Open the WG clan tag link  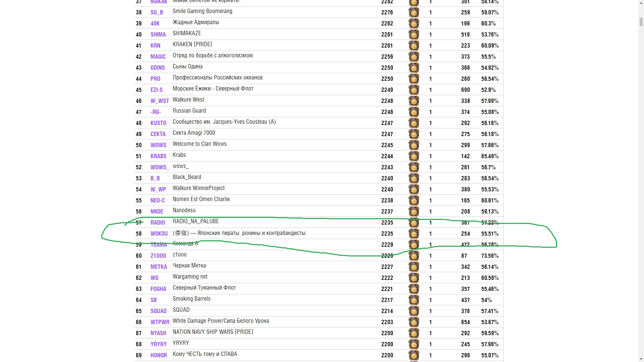[154, 278]
